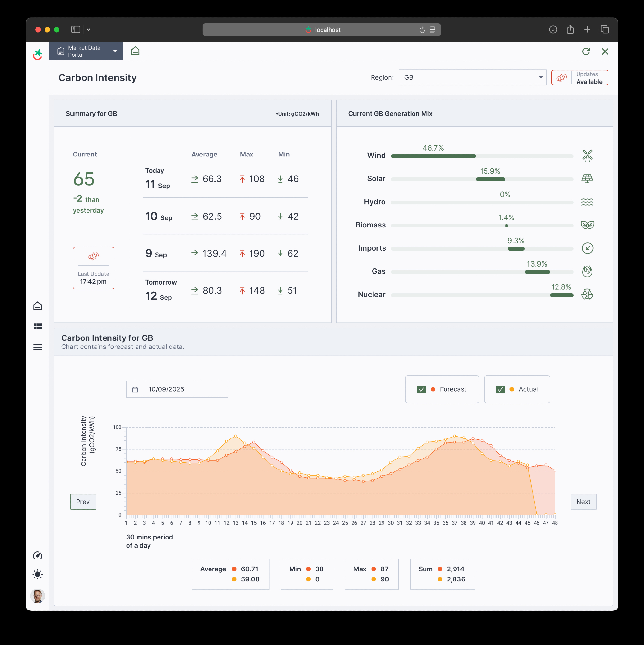The width and height of the screenshot is (644, 645).
Task: Click the Prev button beside the chart
Action: coord(83,502)
